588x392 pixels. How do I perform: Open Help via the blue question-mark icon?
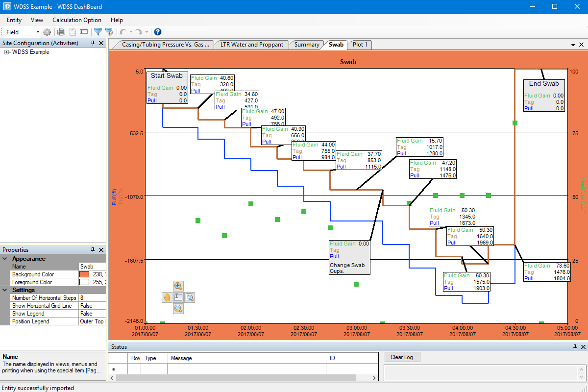coord(158,32)
